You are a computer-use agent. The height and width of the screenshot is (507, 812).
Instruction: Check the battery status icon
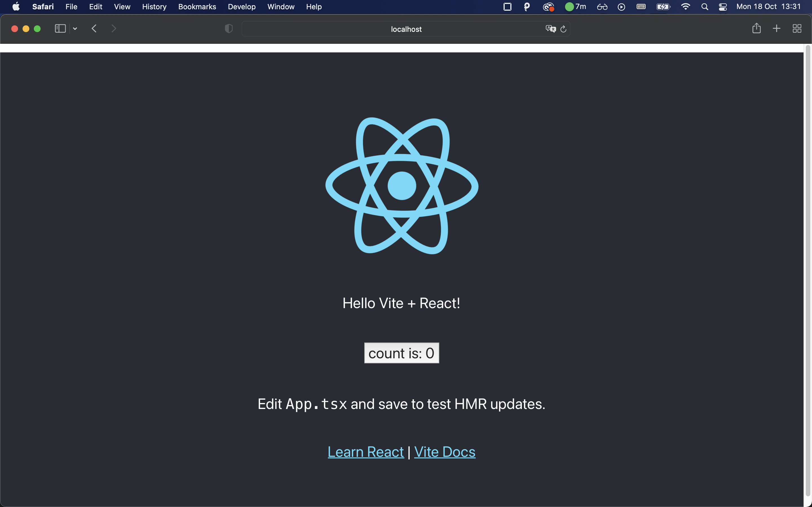tap(663, 6)
